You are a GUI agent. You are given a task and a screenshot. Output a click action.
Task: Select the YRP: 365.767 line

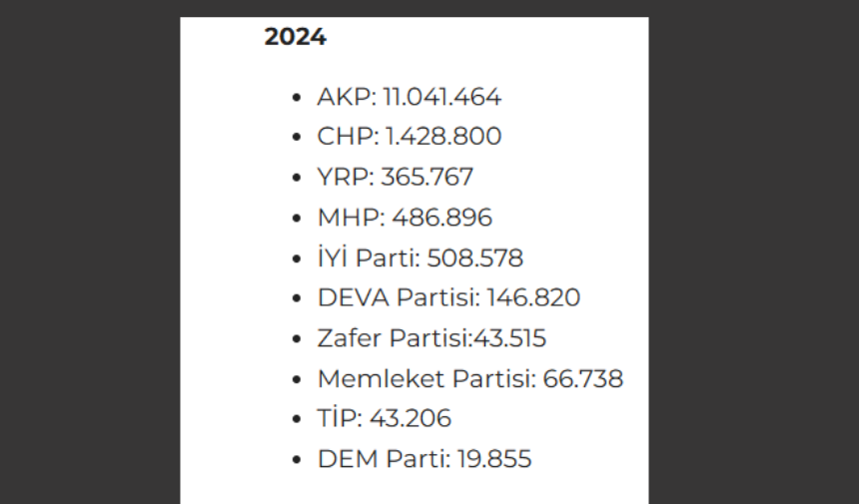point(395,177)
